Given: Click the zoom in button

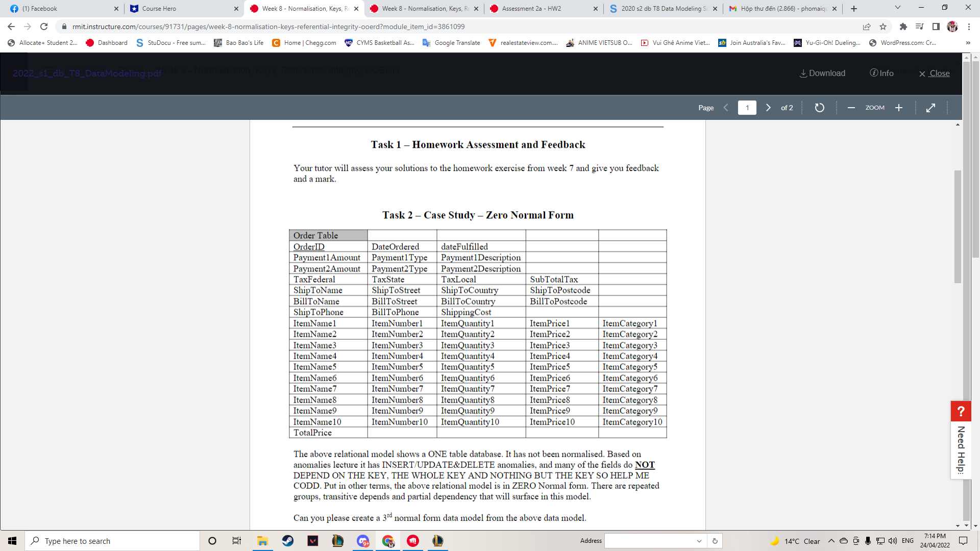Looking at the screenshot, I should click(899, 107).
